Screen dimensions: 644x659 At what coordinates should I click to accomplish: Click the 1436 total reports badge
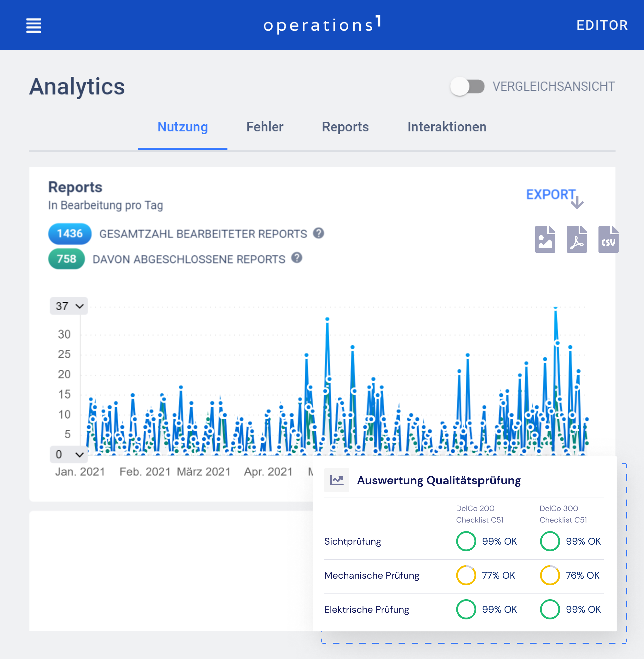tap(69, 234)
